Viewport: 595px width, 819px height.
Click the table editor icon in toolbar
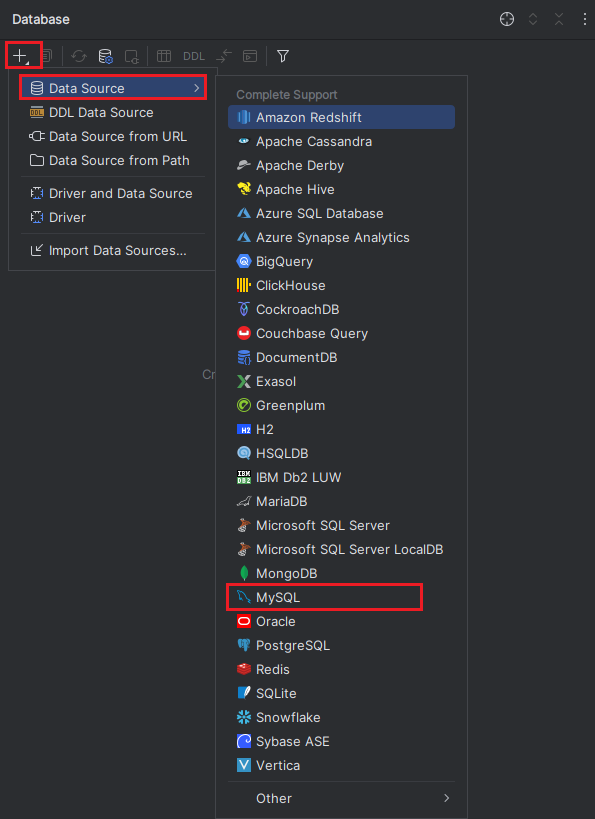[164, 56]
